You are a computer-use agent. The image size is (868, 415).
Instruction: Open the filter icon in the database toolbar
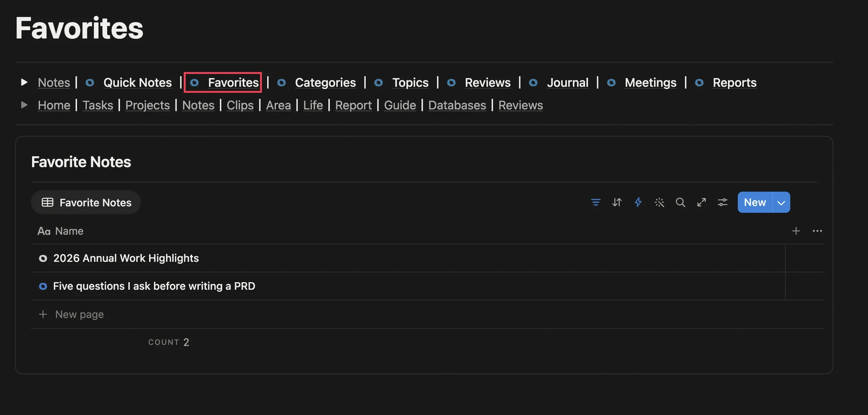coord(596,203)
